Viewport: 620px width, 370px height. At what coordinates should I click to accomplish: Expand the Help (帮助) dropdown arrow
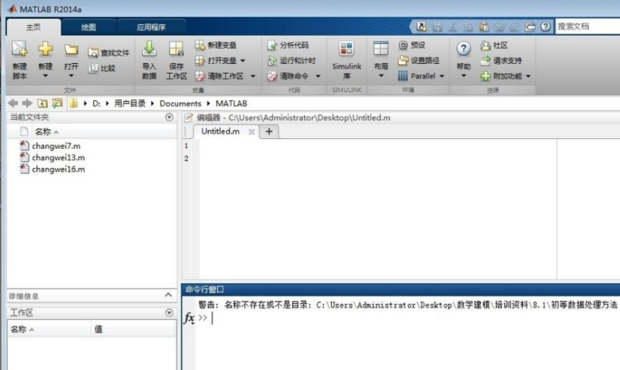tap(463, 76)
